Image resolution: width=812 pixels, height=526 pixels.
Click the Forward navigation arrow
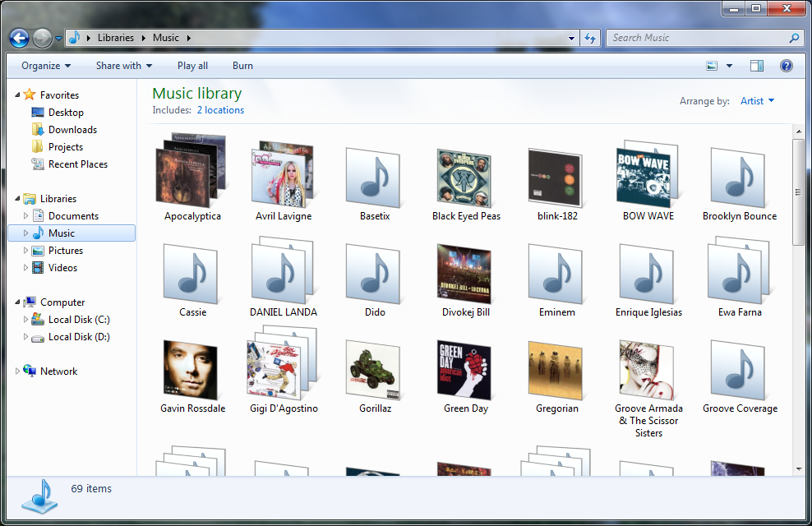tap(43, 38)
